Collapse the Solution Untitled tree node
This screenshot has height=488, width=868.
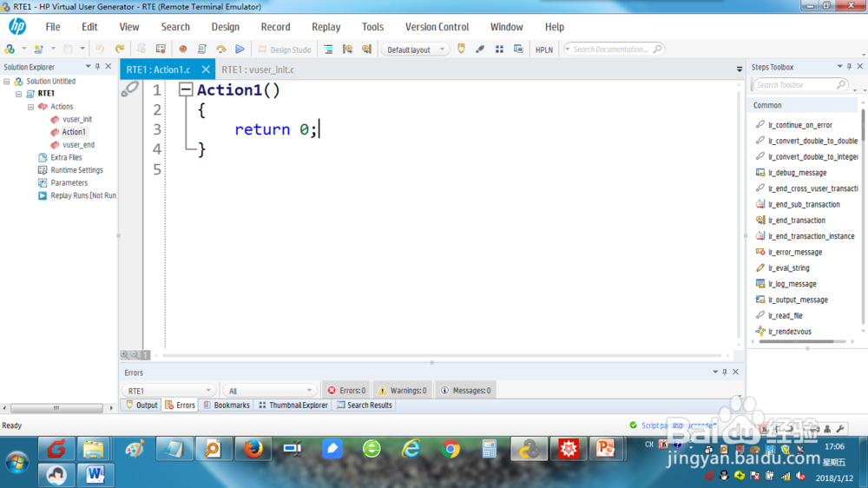pos(7,82)
